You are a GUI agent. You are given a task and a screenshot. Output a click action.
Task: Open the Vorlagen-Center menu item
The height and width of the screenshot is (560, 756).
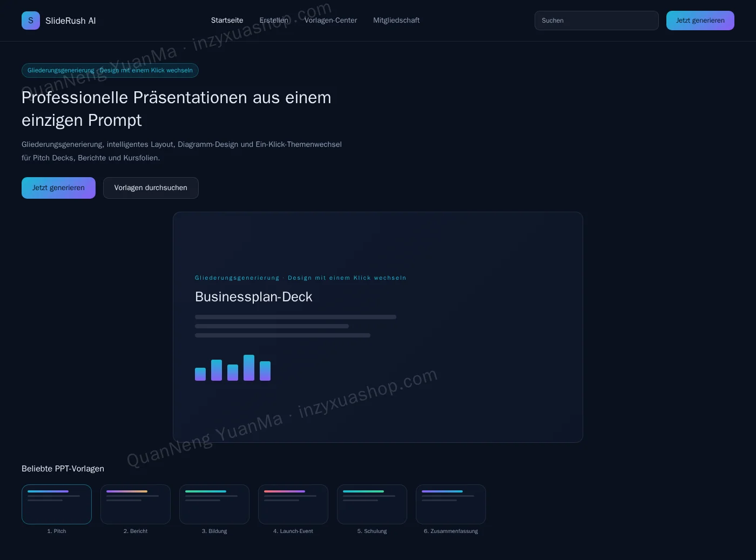[x=330, y=21]
